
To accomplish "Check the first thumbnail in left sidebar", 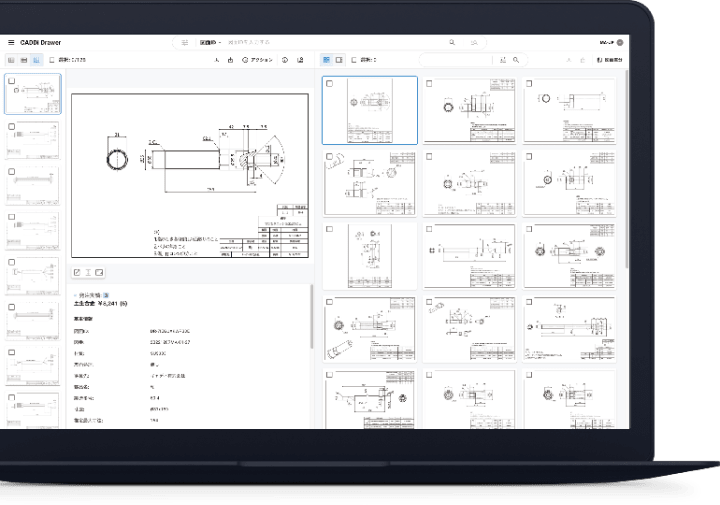I will coord(10,79).
